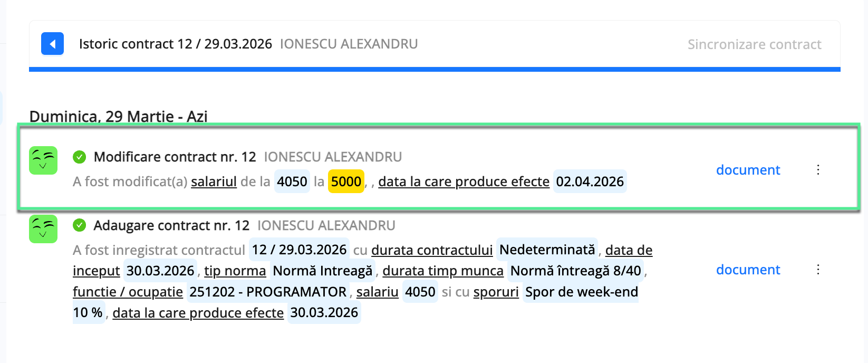
Task: Click the yellow highlighted new salary 5000
Action: click(345, 182)
